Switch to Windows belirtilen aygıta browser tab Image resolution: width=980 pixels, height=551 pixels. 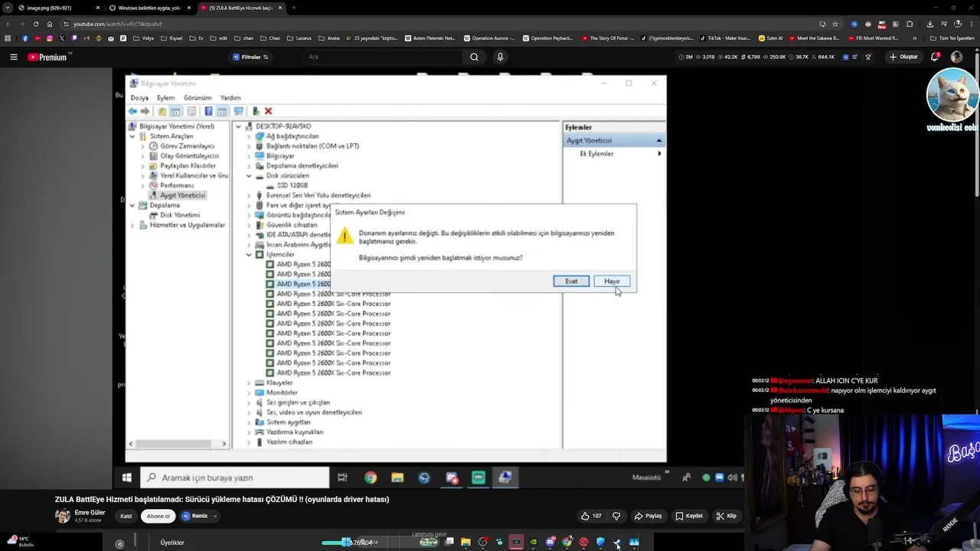click(149, 8)
